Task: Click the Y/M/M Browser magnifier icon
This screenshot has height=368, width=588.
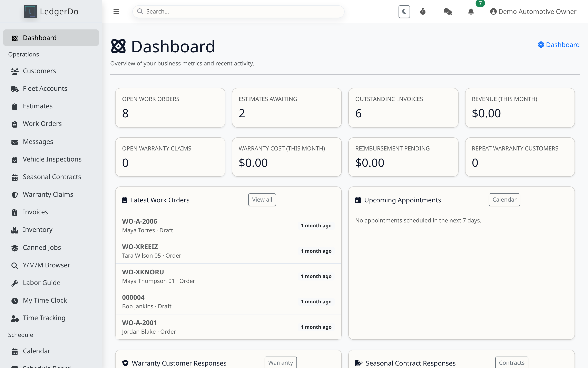Action: coord(14,266)
